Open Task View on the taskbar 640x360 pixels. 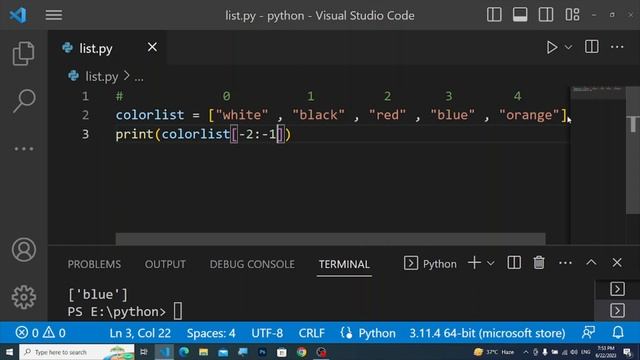point(144,352)
